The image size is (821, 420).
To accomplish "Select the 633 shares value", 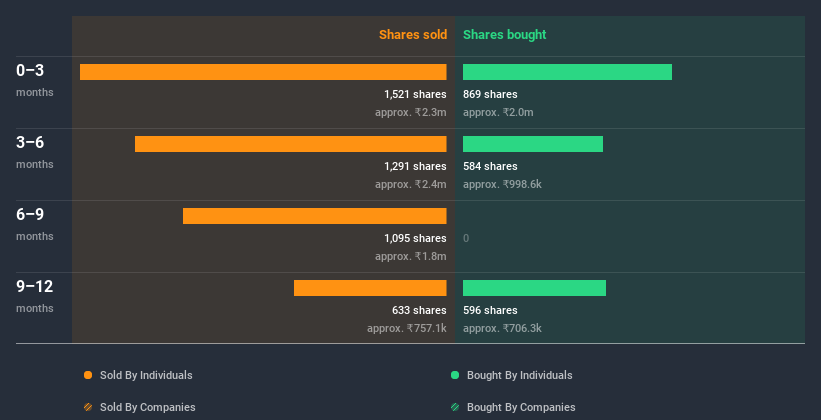I will (x=419, y=310).
